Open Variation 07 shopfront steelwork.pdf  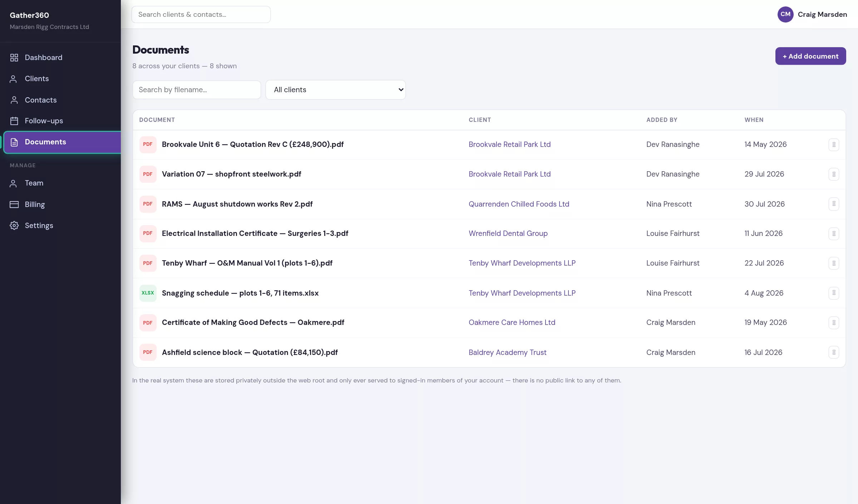231,174
